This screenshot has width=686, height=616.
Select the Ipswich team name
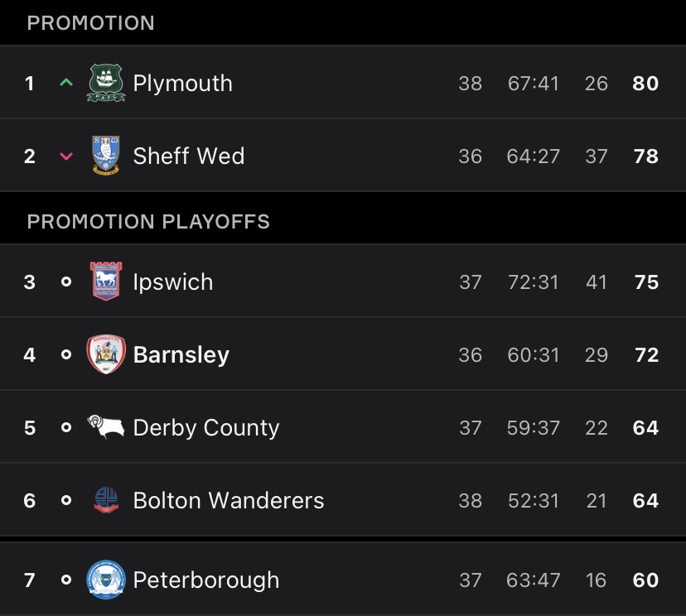[173, 282]
